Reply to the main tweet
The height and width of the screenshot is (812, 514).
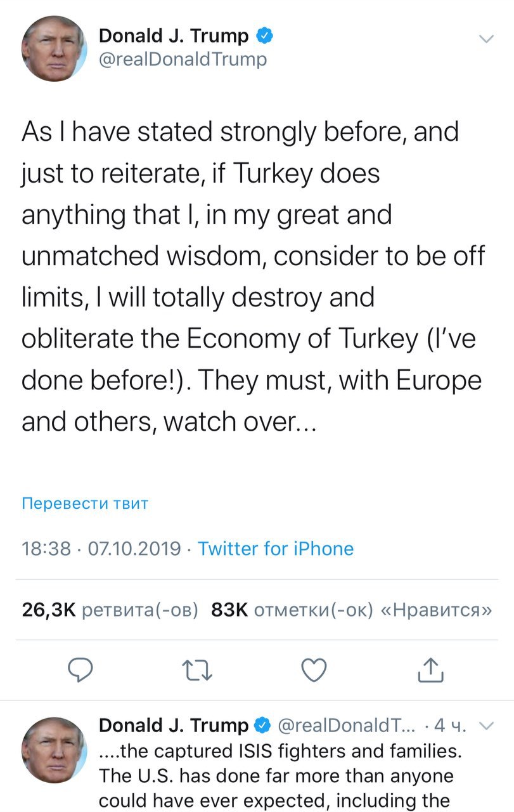tap(80, 670)
